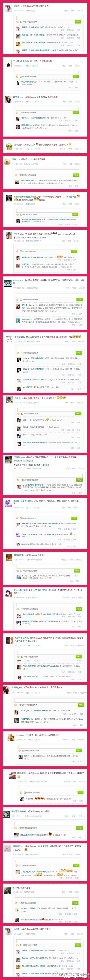Click Monkey_D's post avatar picture

pos(8,283)
